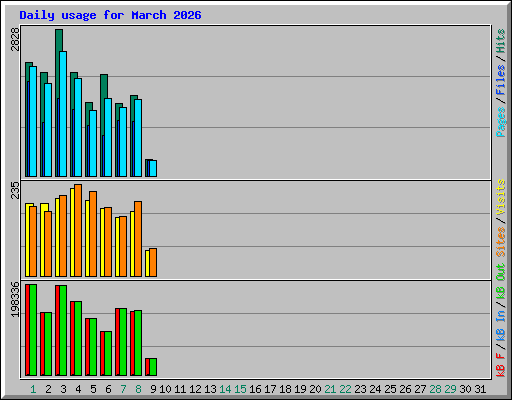Click day 7 on the x-axis
This screenshot has width=512, height=400.
(x=123, y=389)
